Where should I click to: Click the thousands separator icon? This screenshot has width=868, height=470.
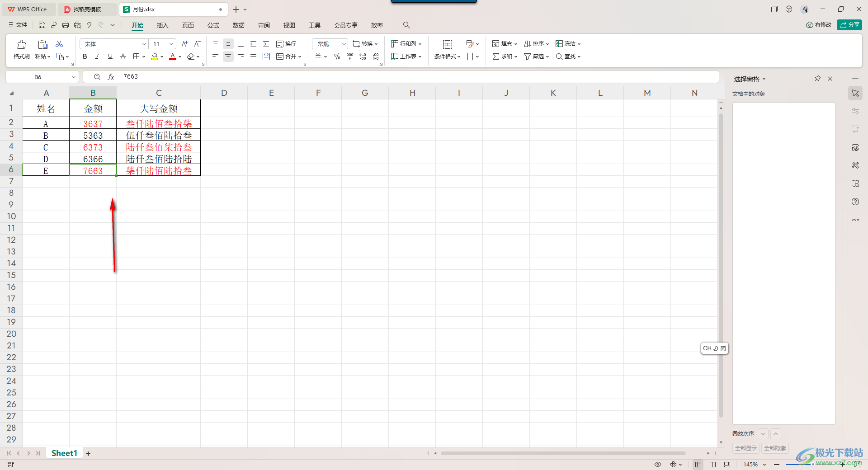click(350, 56)
